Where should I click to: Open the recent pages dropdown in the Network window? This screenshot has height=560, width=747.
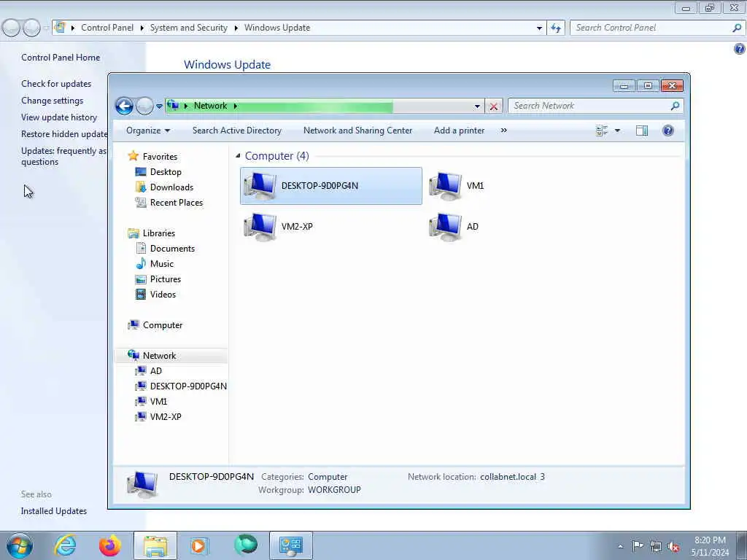pyautogui.click(x=159, y=106)
